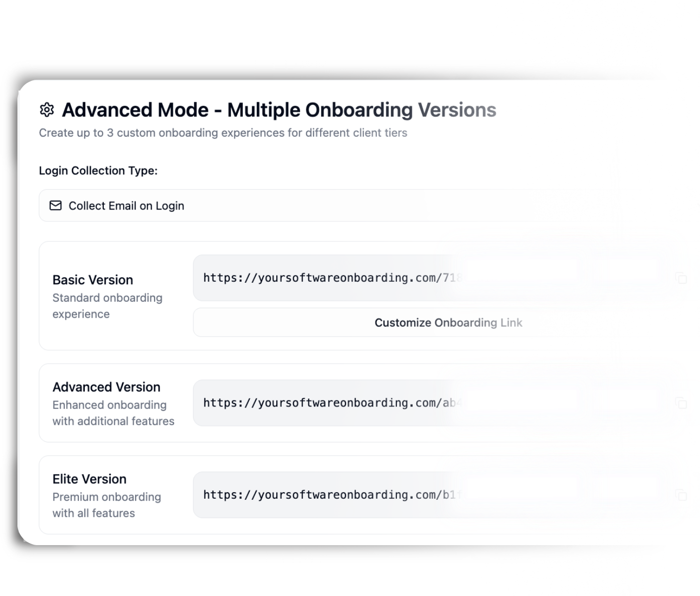Click 'Premium onboarding with all features' description
The height and width of the screenshot is (596, 700).
(107, 505)
